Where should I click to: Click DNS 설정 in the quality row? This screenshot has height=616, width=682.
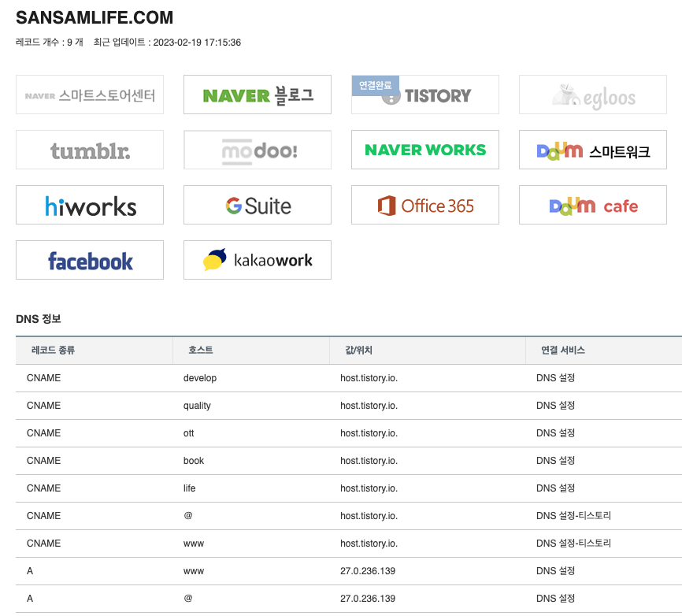click(555, 406)
